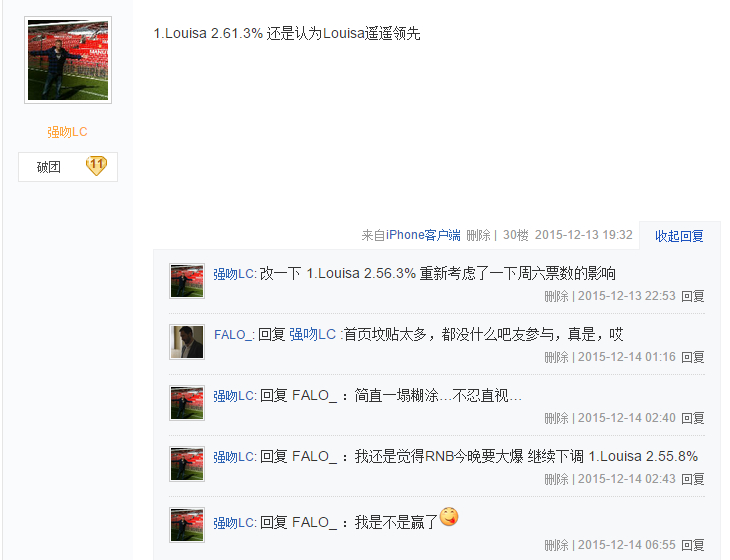This screenshot has height=560, width=730.
Task: Reply to the 22:53 comment
Action: click(x=692, y=296)
